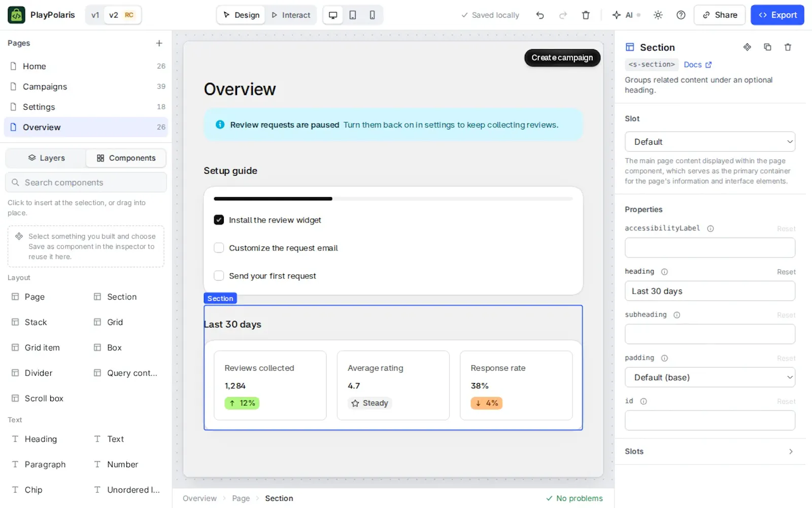
Task: Click the redo arrow icon
Action: (563, 15)
